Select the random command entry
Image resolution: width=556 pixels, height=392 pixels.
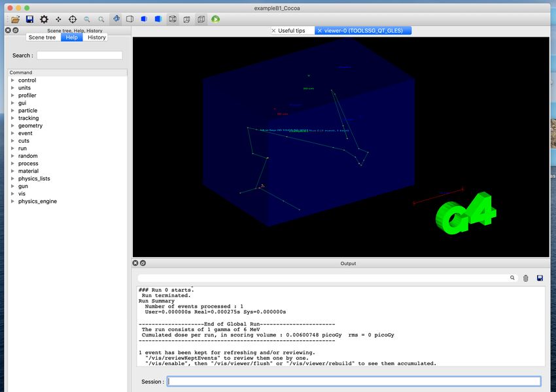click(x=27, y=156)
